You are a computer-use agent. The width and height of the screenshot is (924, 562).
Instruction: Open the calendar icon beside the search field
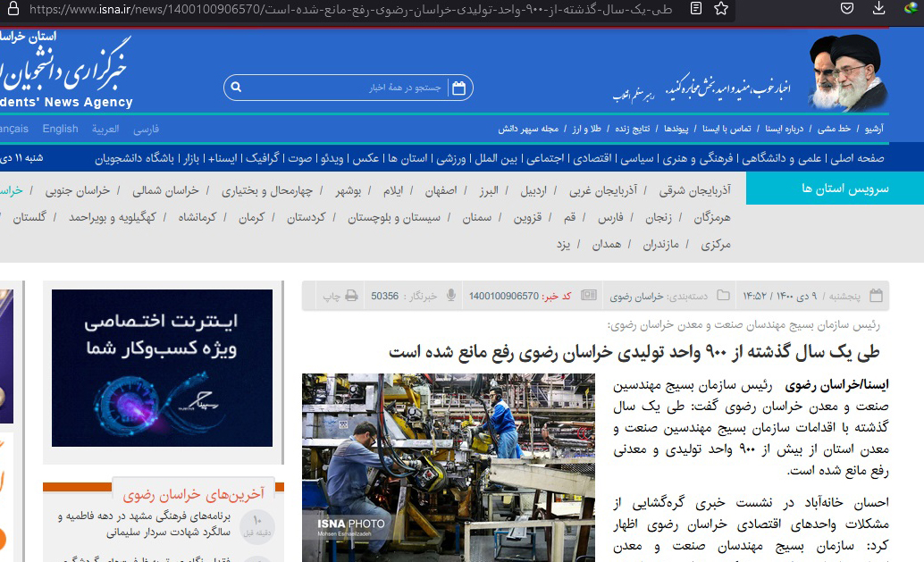click(458, 88)
